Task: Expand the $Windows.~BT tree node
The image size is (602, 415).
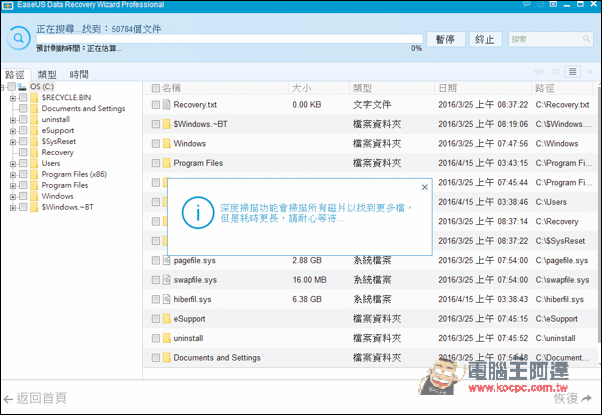Action: (x=13, y=208)
